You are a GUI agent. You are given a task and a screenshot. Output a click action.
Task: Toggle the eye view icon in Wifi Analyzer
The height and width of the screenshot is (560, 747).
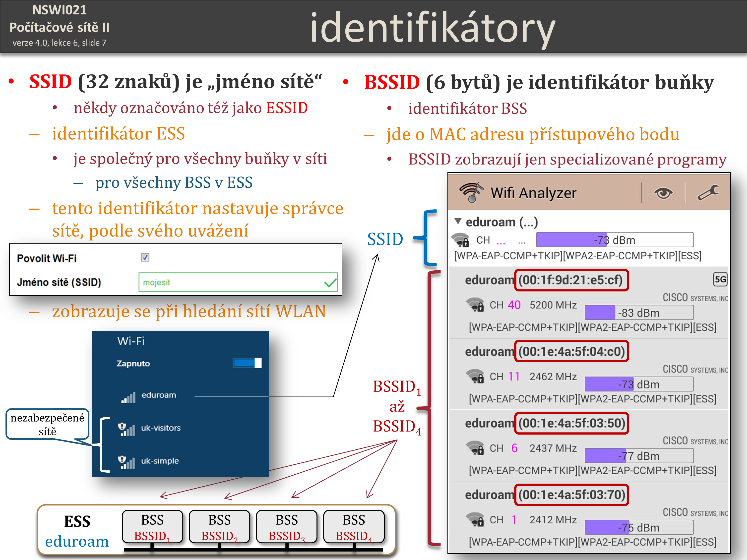tap(663, 193)
